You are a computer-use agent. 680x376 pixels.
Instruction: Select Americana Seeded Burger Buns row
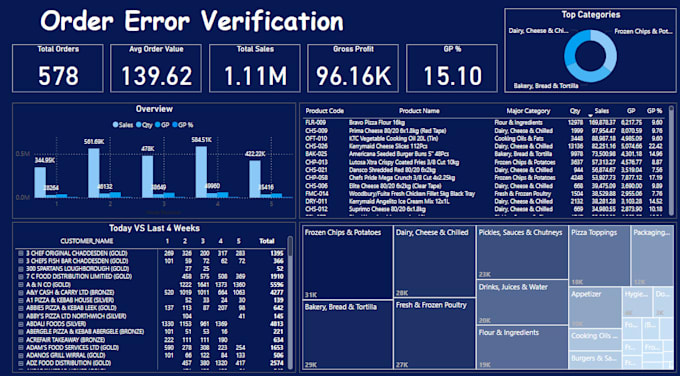pyautogui.click(x=484, y=154)
